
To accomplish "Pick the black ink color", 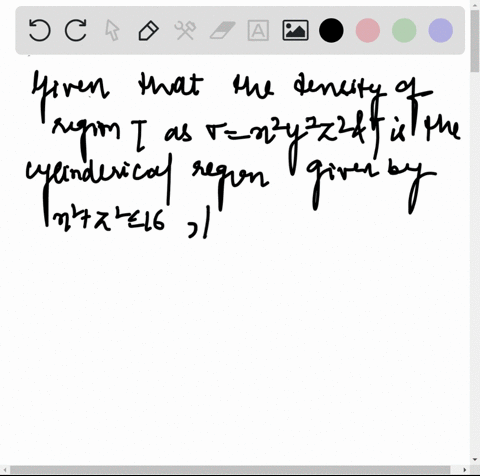I will pyautogui.click(x=331, y=31).
